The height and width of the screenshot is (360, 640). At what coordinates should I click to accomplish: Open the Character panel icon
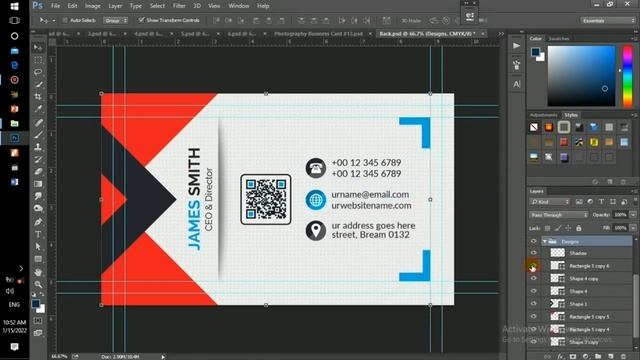516,84
